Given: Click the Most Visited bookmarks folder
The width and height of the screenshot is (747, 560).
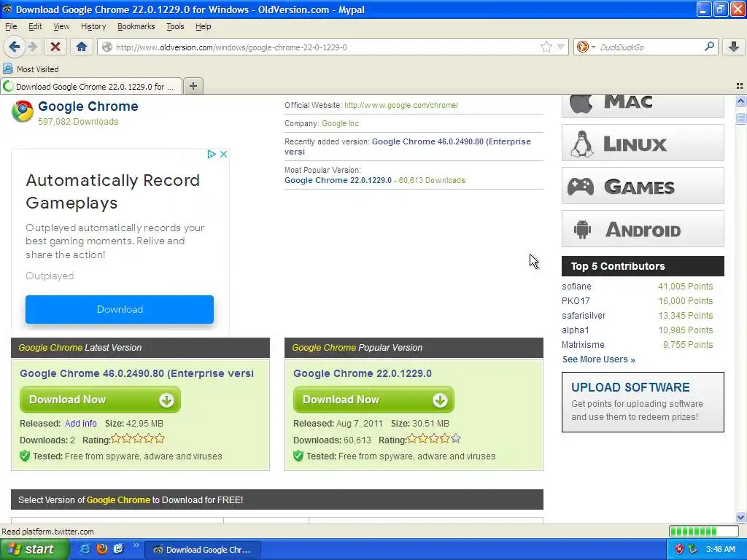Looking at the screenshot, I should [x=31, y=69].
